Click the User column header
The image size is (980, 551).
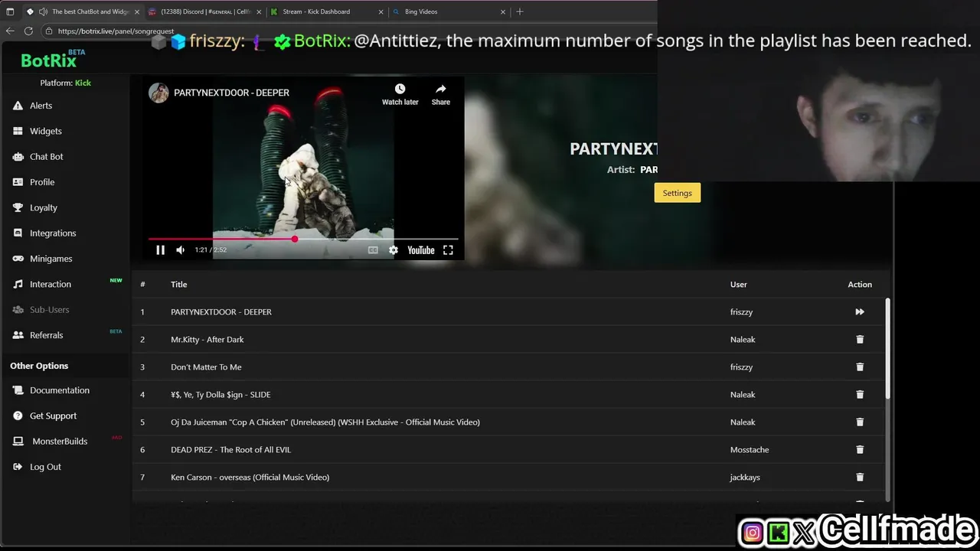pos(738,284)
